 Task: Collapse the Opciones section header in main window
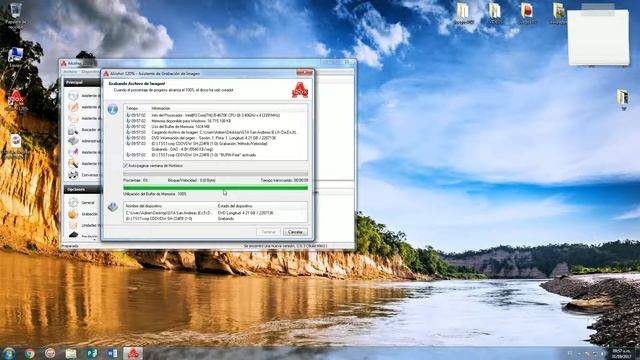82,189
